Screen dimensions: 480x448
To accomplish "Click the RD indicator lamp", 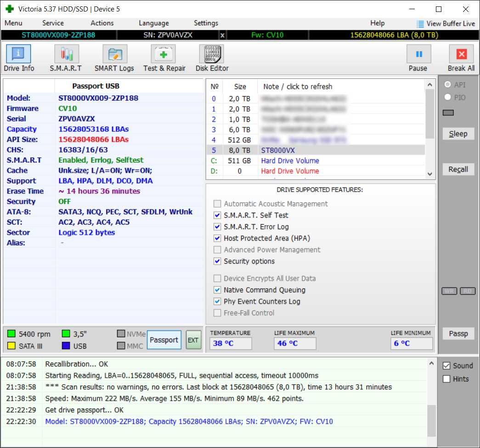I will [x=468, y=291].
